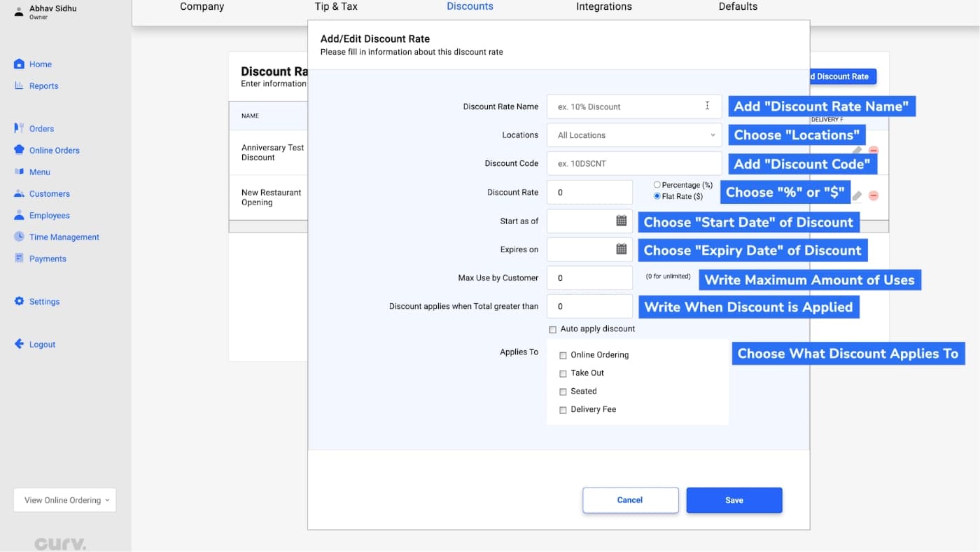This screenshot has width=980, height=552.
Task: Expand the View Online Ordering dropdown
Action: (x=64, y=500)
